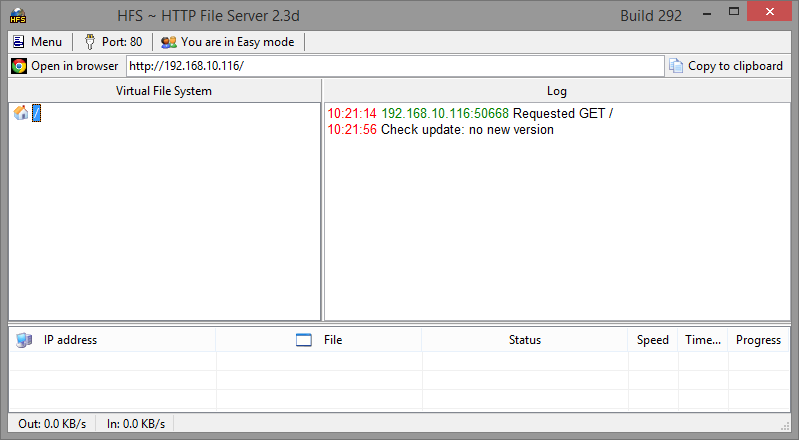Click log timestamp 10:21:56
799x440 pixels.
(x=352, y=130)
